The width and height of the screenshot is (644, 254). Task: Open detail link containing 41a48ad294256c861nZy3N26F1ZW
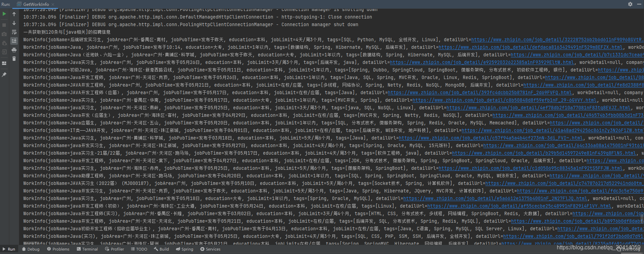(553, 131)
